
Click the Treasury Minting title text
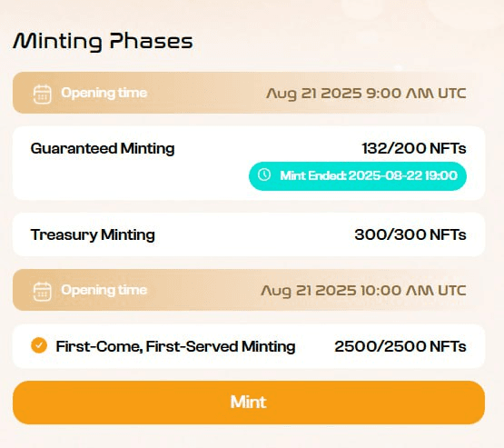click(x=93, y=234)
